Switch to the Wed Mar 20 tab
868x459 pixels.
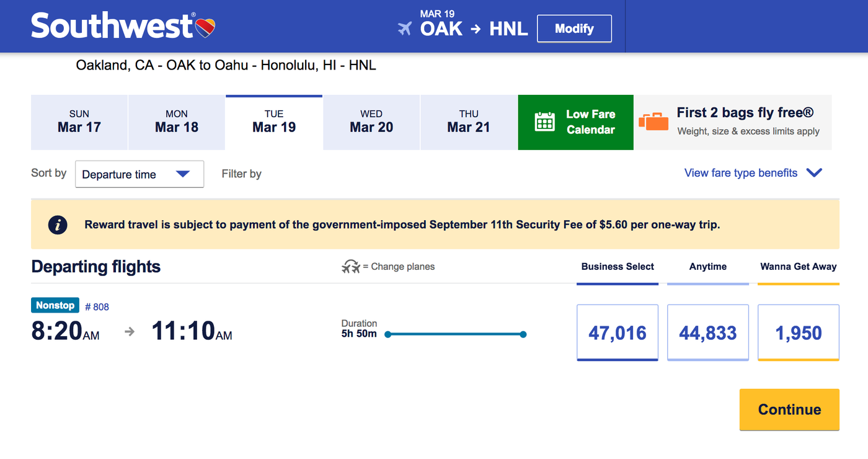point(371,122)
